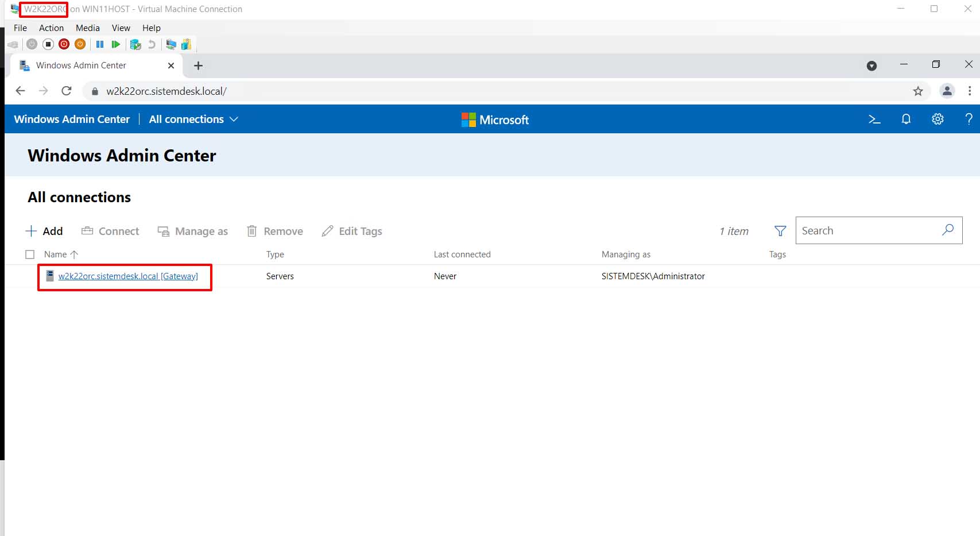This screenshot has height=536, width=980.
Task: Go back in browser history
Action: click(21, 91)
